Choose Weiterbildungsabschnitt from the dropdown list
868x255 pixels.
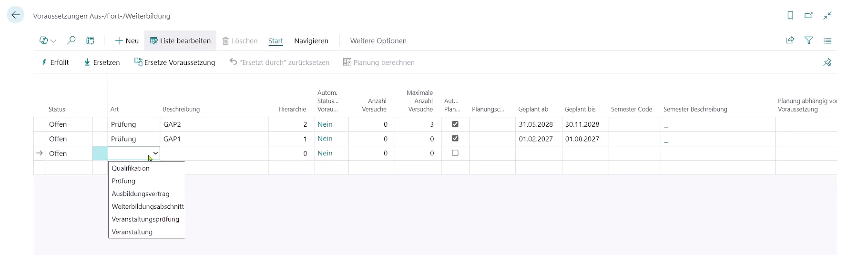point(147,206)
